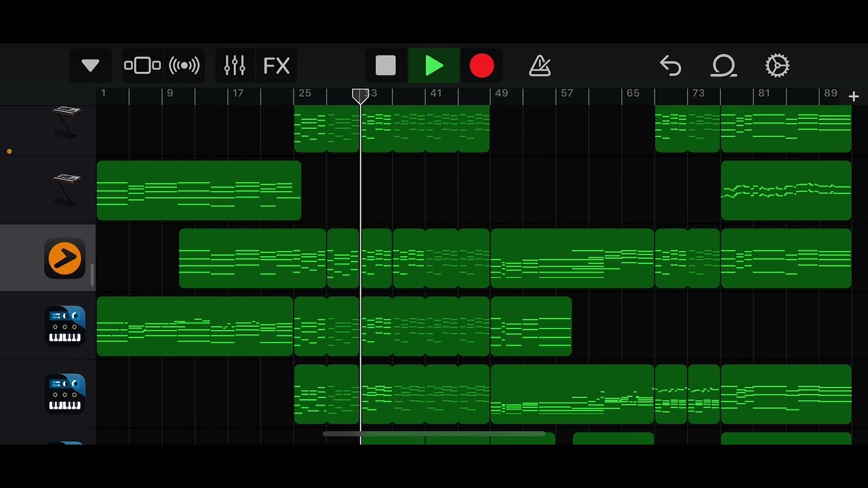This screenshot has height=488, width=868.
Task: Select the second blue synth app track icon
Action: [x=65, y=394]
